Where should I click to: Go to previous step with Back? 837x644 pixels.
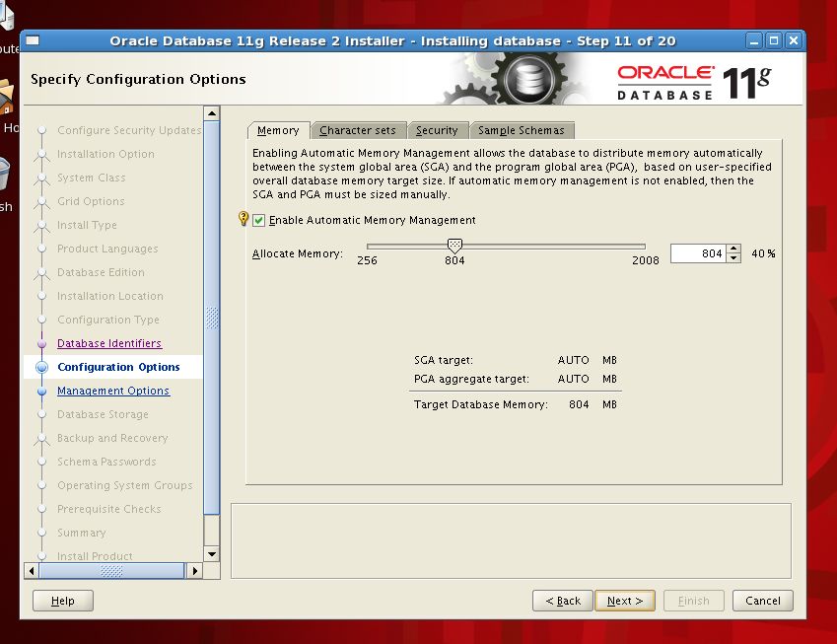click(563, 601)
